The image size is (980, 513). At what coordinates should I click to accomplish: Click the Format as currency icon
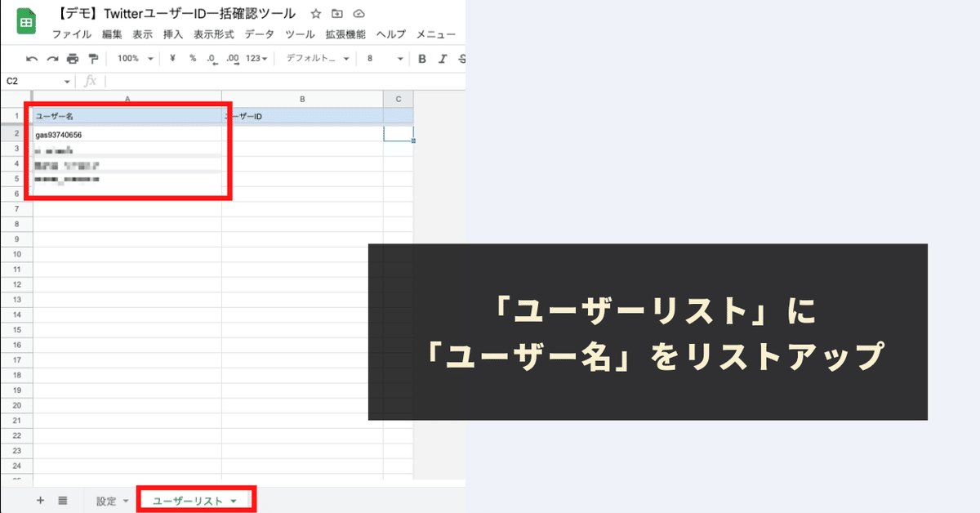pyautogui.click(x=172, y=58)
